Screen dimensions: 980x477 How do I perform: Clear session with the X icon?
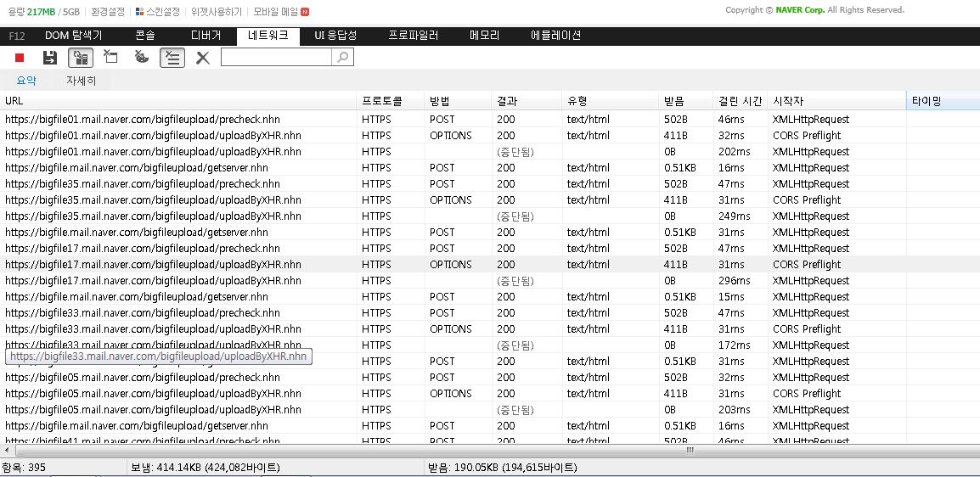(x=202, y=58)
